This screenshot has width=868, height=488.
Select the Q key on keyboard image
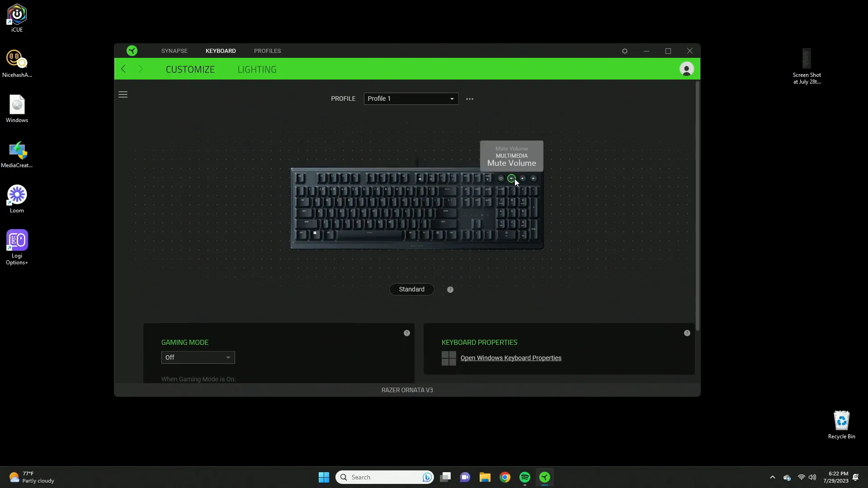316,202
